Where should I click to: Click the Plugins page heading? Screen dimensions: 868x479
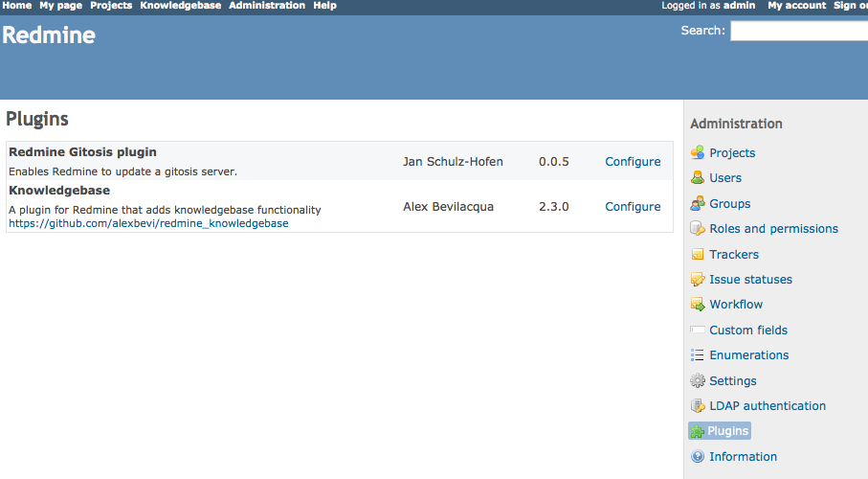tap(37, 119)
